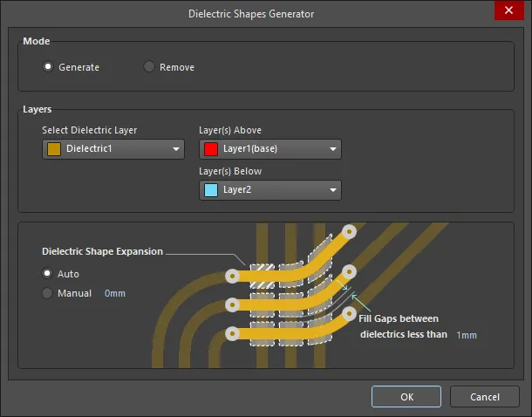This screenshot has height=417, width=532.
Task: Click the red Layer1(base) color swatch
Action: (x=211, y=149)
